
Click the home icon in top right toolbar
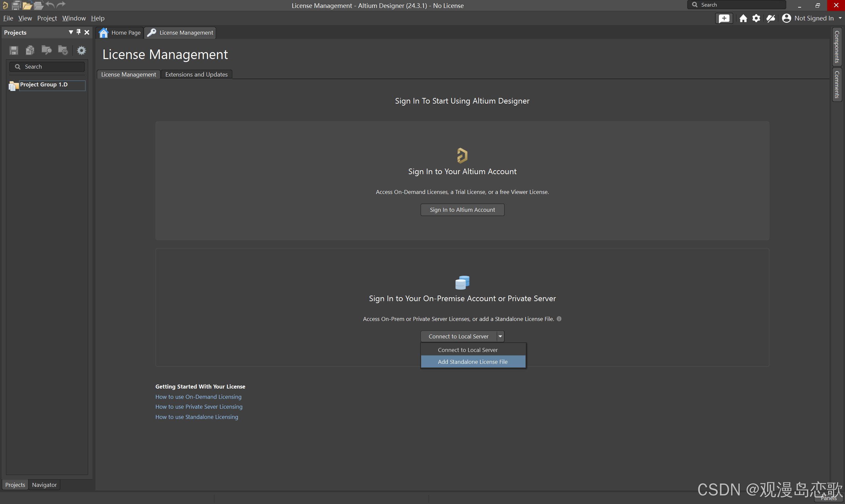click(x=743, y=18)
